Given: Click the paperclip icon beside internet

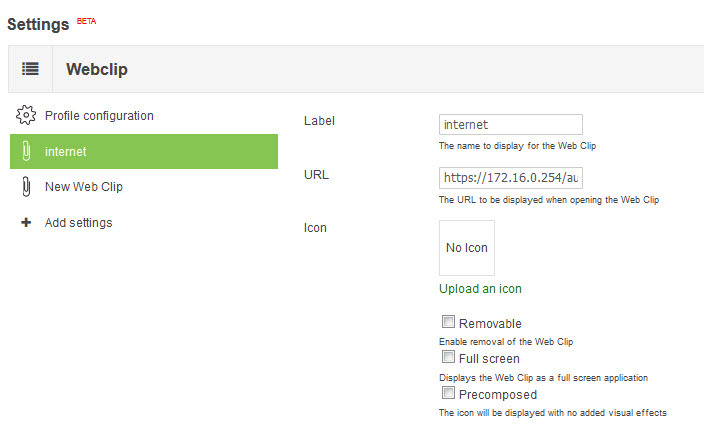Looking at the screenshot, I should tap(26, 151).
